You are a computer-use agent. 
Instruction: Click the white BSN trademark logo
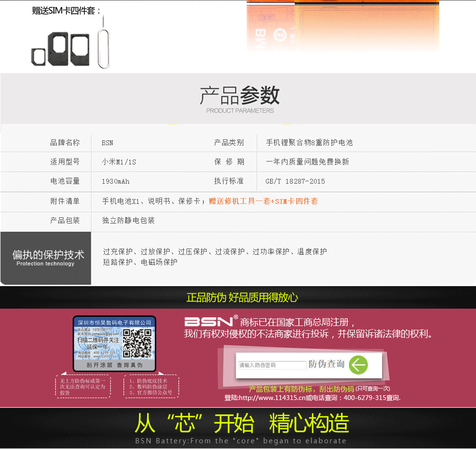click(209, 322)
